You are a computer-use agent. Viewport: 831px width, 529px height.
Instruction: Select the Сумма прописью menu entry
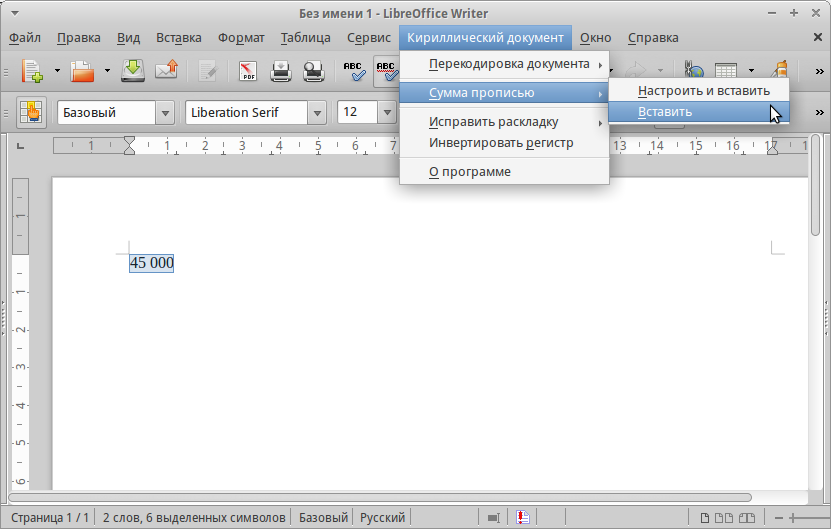tap(504, 93)
